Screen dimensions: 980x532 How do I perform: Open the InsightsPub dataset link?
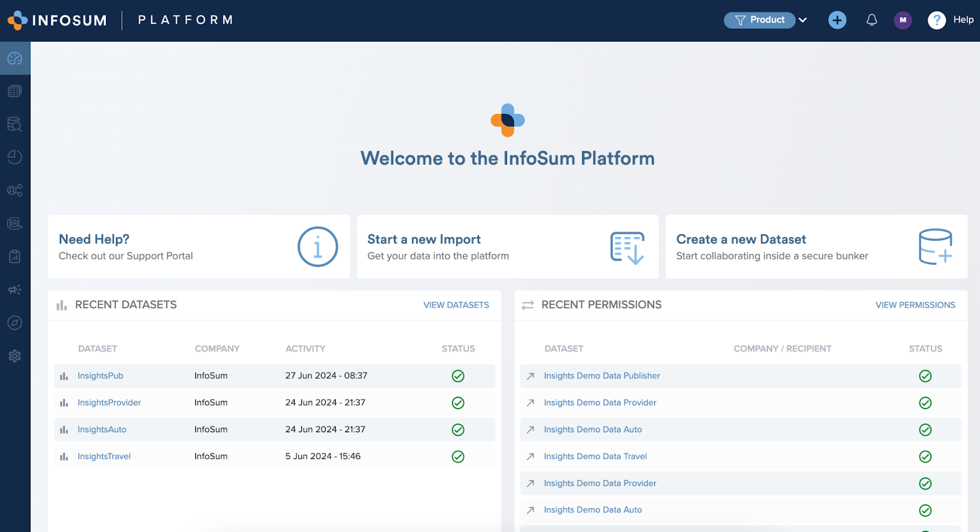100,376
